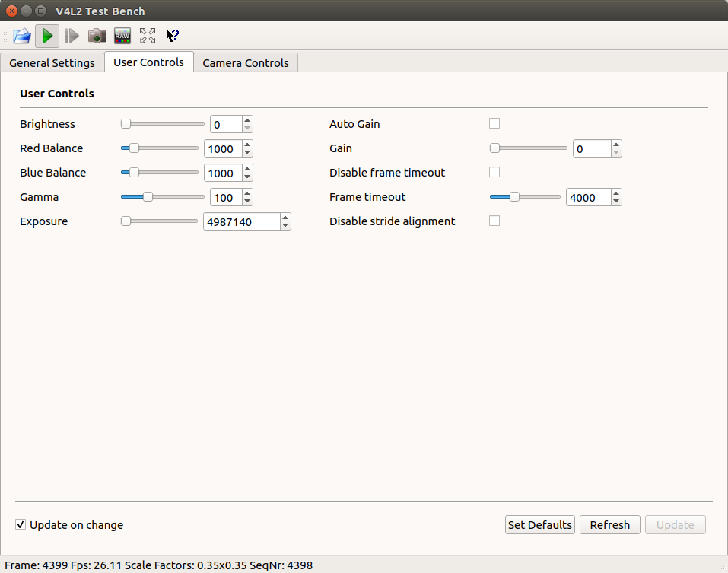This screenshot has width=728, height=573.
Task: Check Disable stride alignment box
Action: (x=494, y=221)
